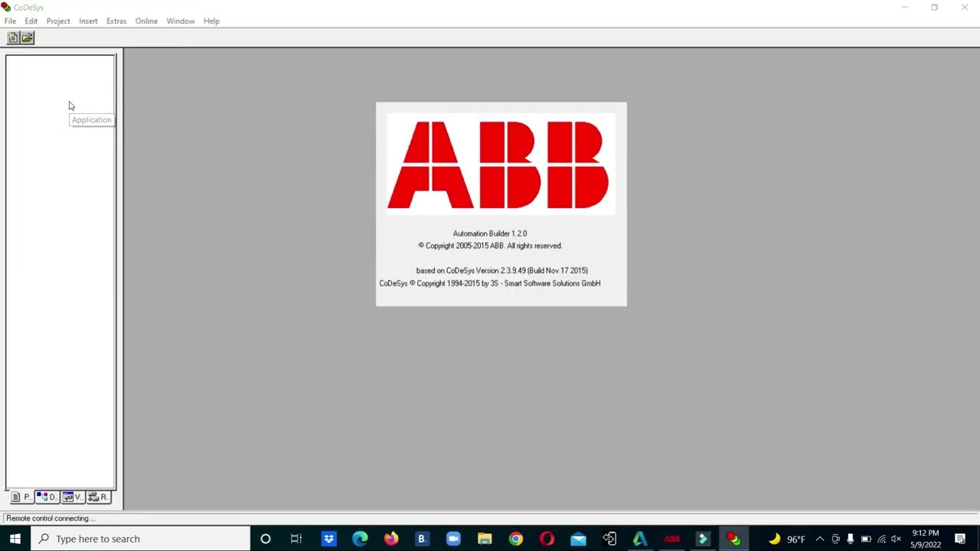Switch to the POUs tab (P..)
This screenshot has height=551, width=980.
coord(21,497)
